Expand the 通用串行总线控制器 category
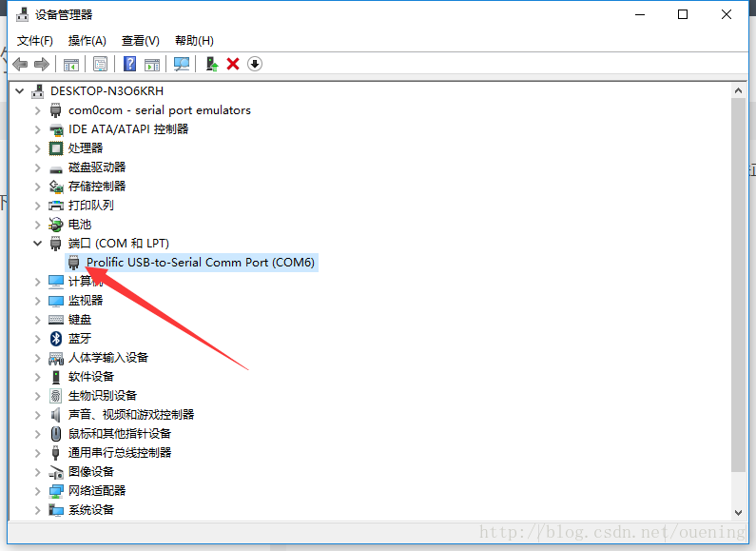 pos(38,453)
